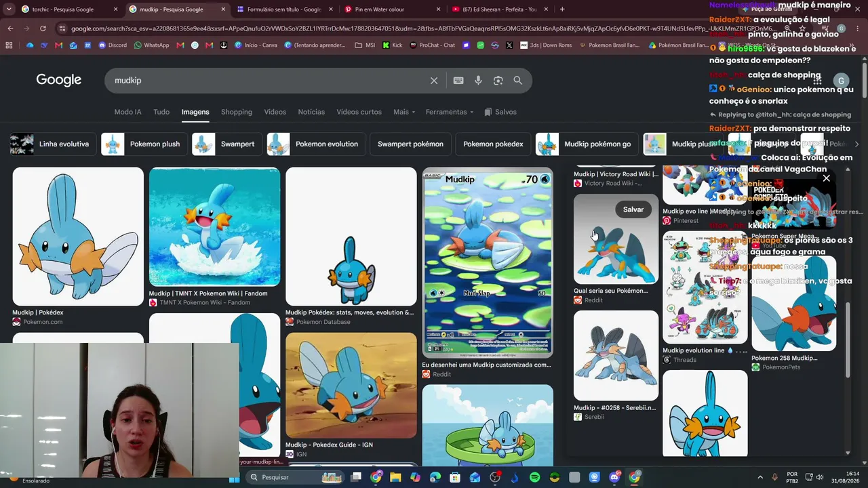Screen dimensions: 868x488
Task: Open Microsoft Store from the taskbar
Action: point(455,477)
